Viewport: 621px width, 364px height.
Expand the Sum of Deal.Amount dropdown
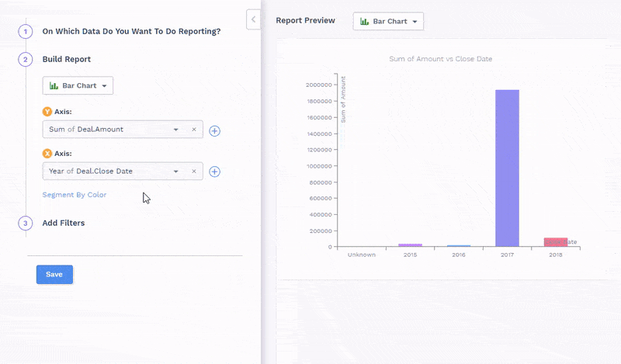[x=176, y=130]
